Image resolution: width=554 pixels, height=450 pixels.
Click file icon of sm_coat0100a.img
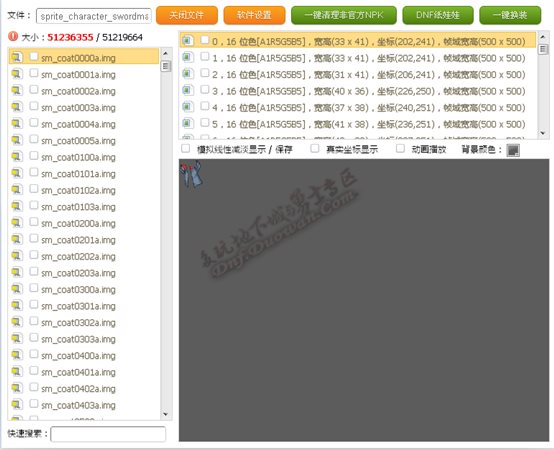coord(17,156)
